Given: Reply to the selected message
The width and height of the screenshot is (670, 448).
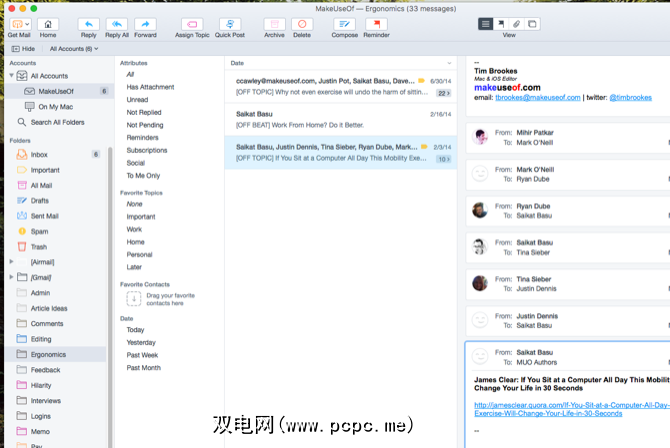Looking at the screenshot, I should coord(88,24).
